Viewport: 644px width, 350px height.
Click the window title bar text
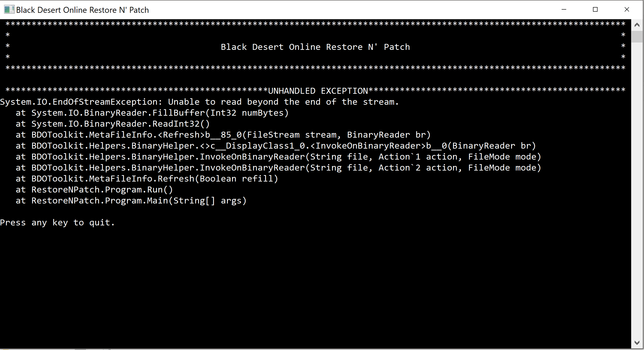click(x=83, y=10)
